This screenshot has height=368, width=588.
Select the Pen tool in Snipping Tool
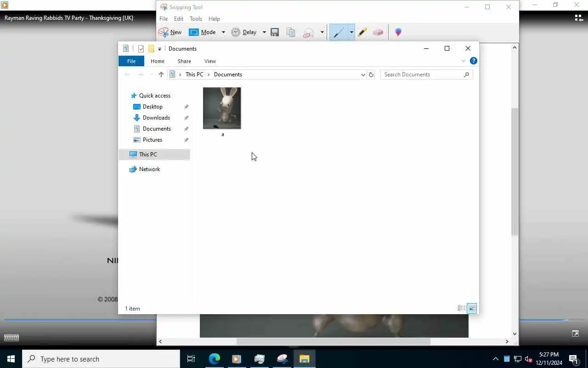pyautogui.click(x=339, y=32)
